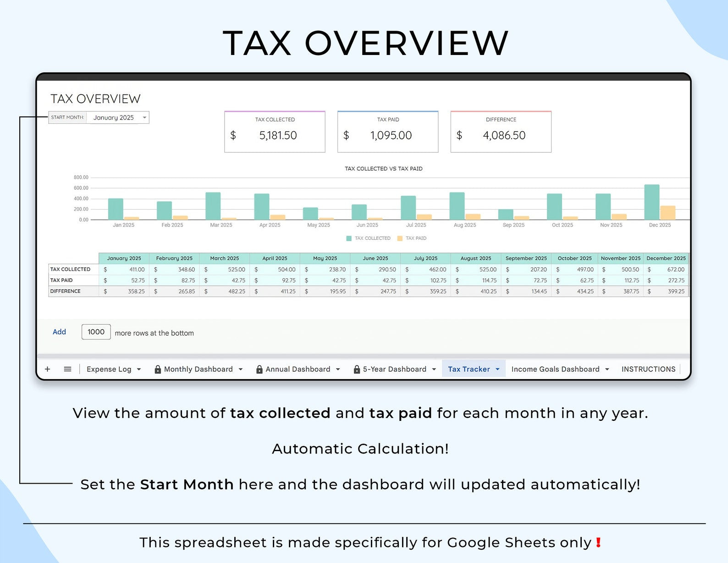Select the Difference total value card
728x563 pixels.
coord(501,132)
